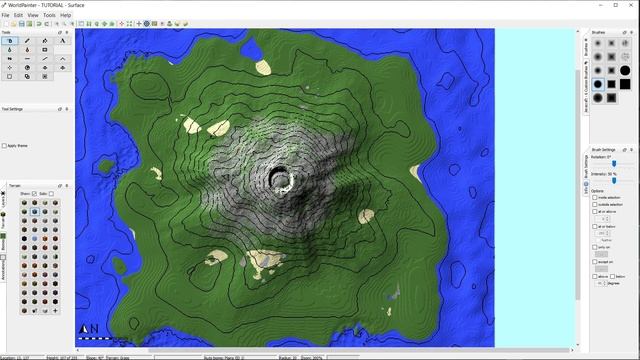Select the Sponge rectangle tool

point(45,50)
